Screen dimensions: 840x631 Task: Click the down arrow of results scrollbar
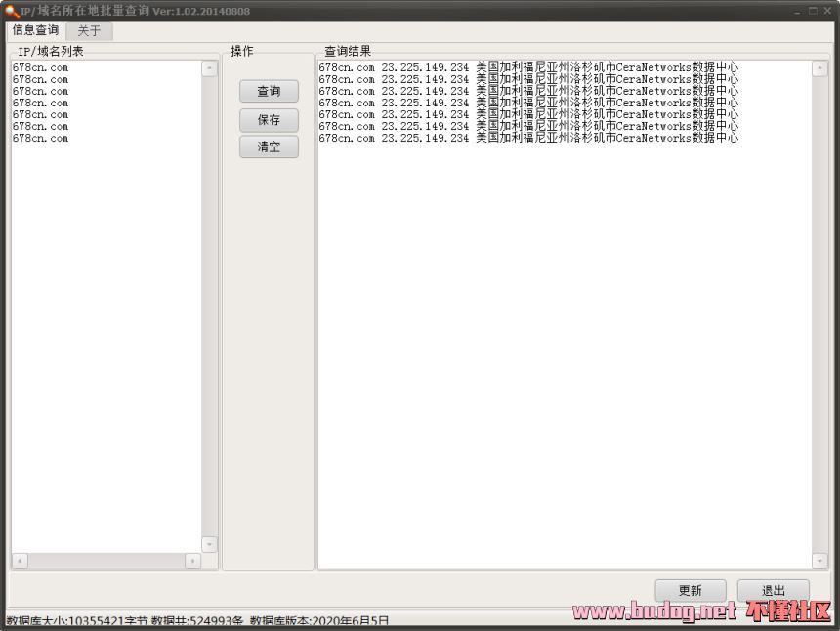[x=819, y=561]
